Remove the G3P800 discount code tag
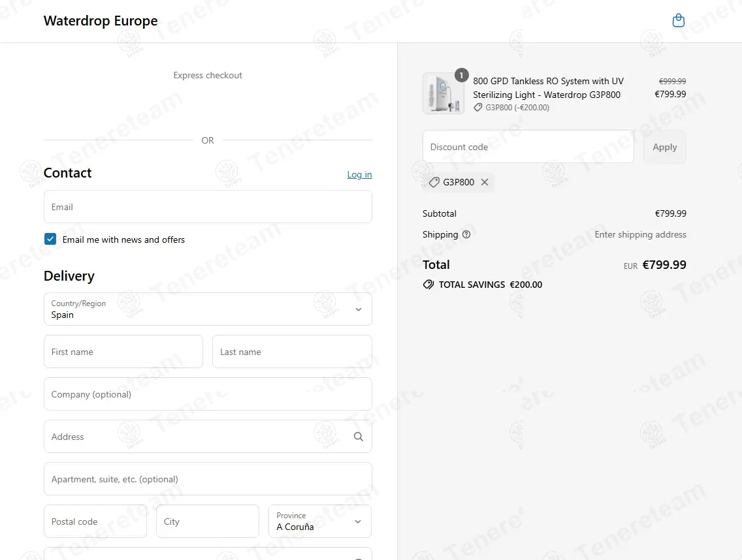Screen dimensions: 742x560 [485, 182]
